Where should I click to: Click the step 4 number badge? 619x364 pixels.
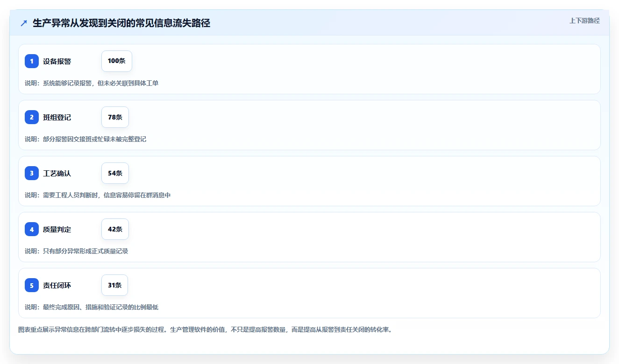coord(32,229)
